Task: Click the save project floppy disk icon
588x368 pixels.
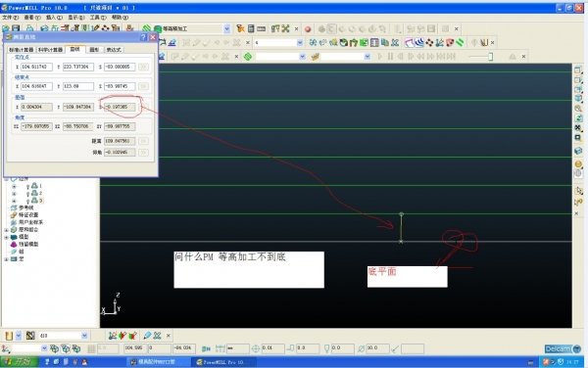Action: pyautogui.click(x=16, y=28)
